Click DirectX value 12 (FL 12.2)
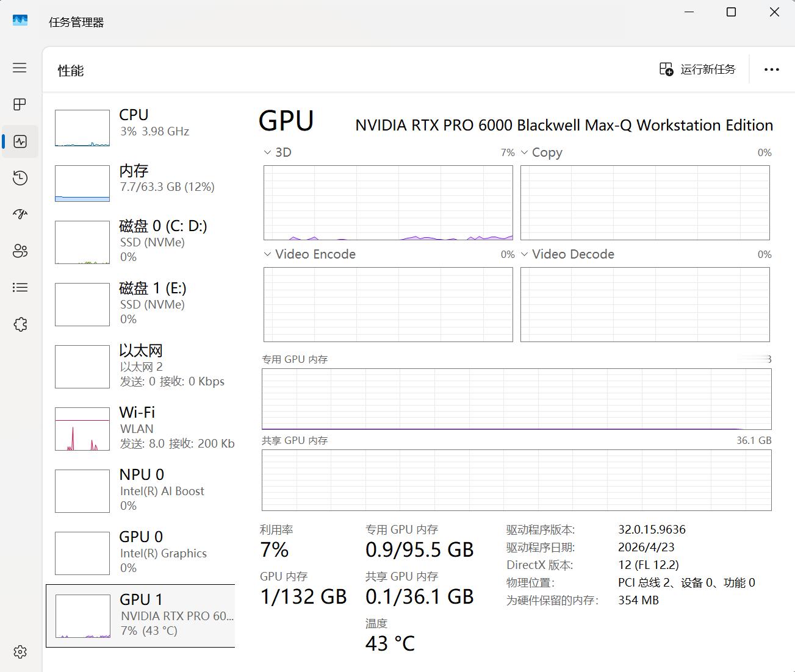Screen dimensions: 795x672 [x=649, y=565]
